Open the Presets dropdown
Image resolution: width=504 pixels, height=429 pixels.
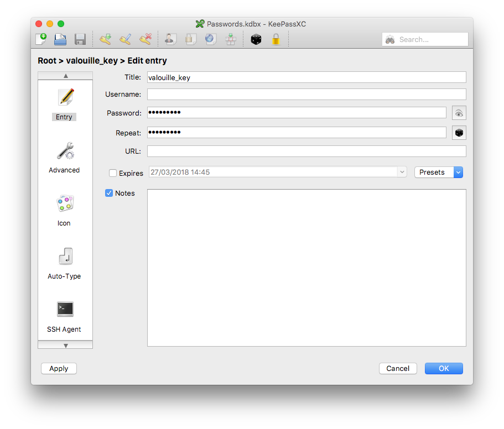point(438,172)
